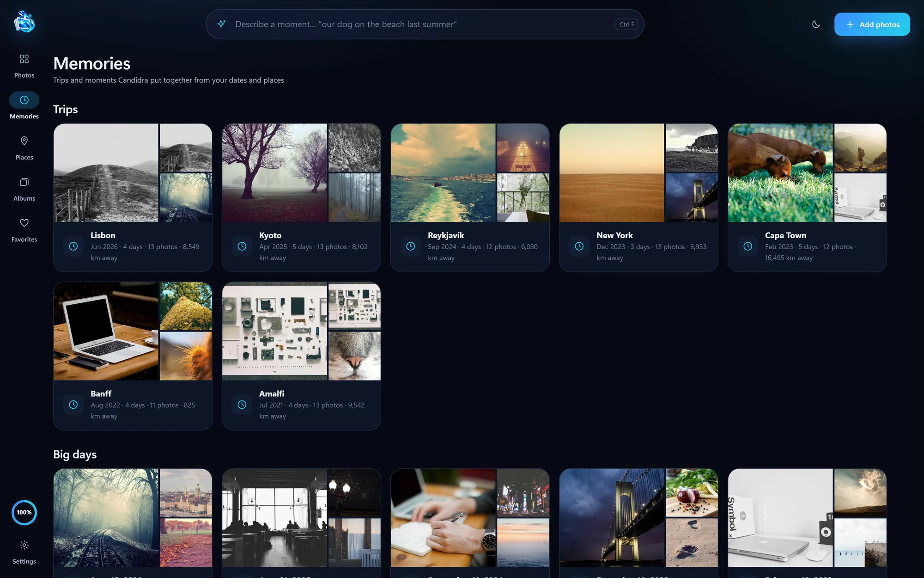Viewport: 924px width, 578px height.
Task: Open the Lisbon hillside path main photo
Action: (x=106, y=173)
